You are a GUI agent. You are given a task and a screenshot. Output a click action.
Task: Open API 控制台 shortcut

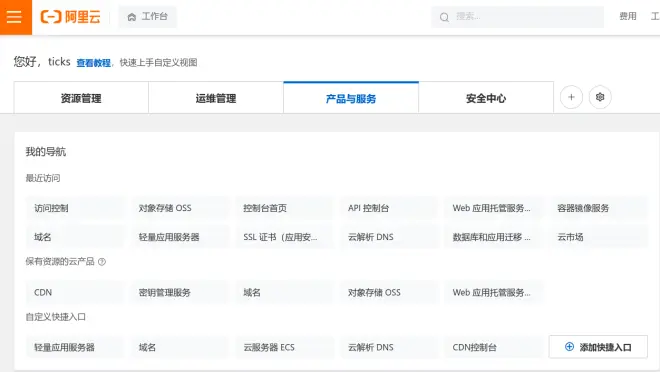389,208
